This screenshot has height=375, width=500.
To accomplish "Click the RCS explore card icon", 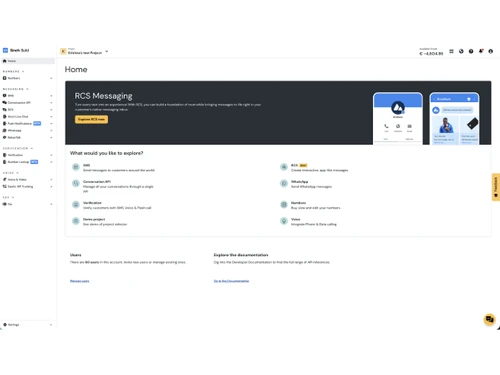I will tap(284, 167).
